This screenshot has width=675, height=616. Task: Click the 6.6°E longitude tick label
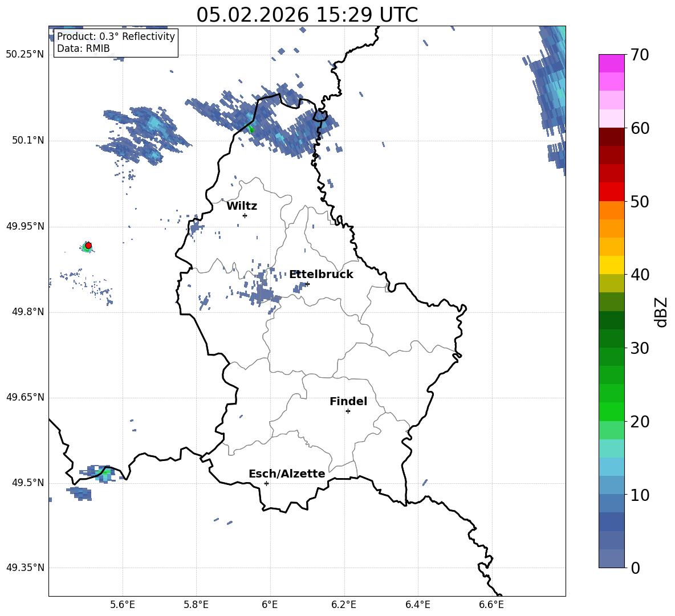click(491, 605)
